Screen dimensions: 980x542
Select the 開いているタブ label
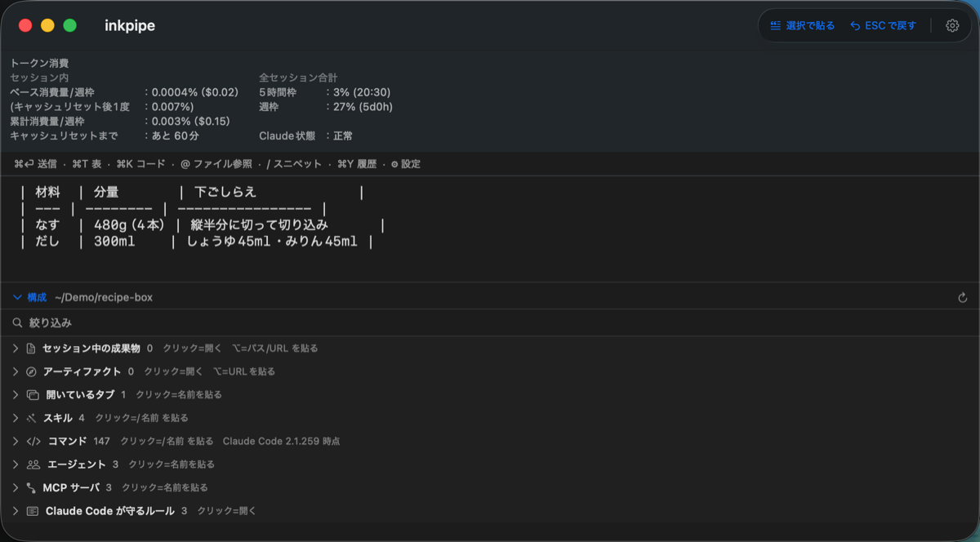point(80,394)
